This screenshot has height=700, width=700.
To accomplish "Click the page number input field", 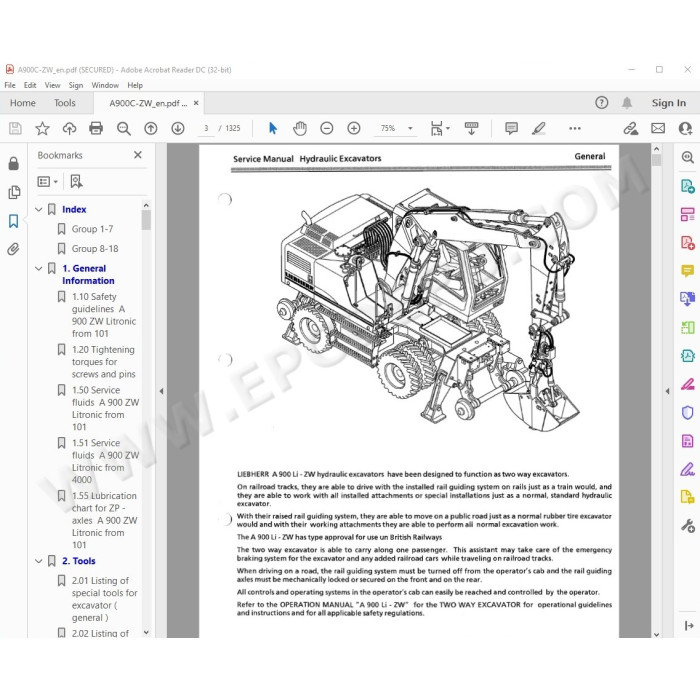I will pos(206,129).
